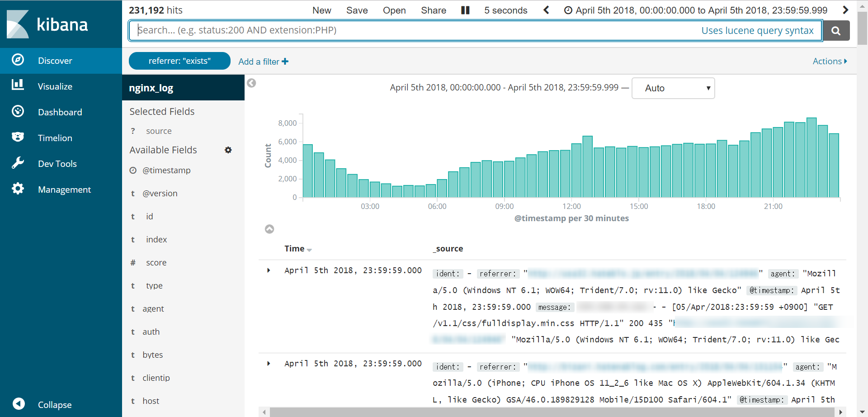Open Dev Tools
The width and height of the screenshot is (868, 417).
pyautogui.click(x=57, y=163)
